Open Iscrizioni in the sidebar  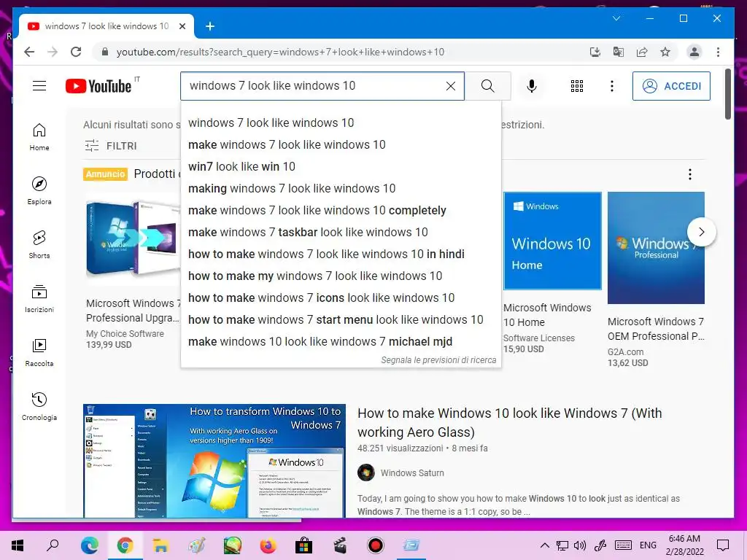[x=39, y=298]
